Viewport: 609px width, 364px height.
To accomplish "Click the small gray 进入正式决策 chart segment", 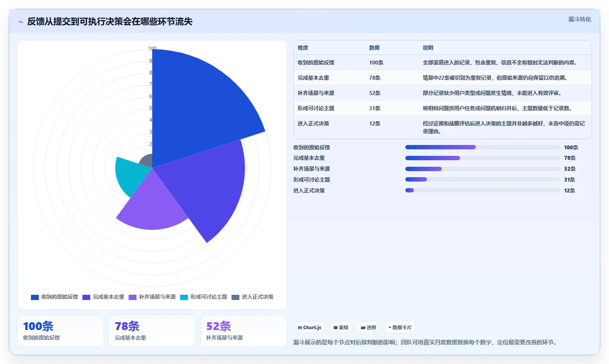I will tap(147, 161).
